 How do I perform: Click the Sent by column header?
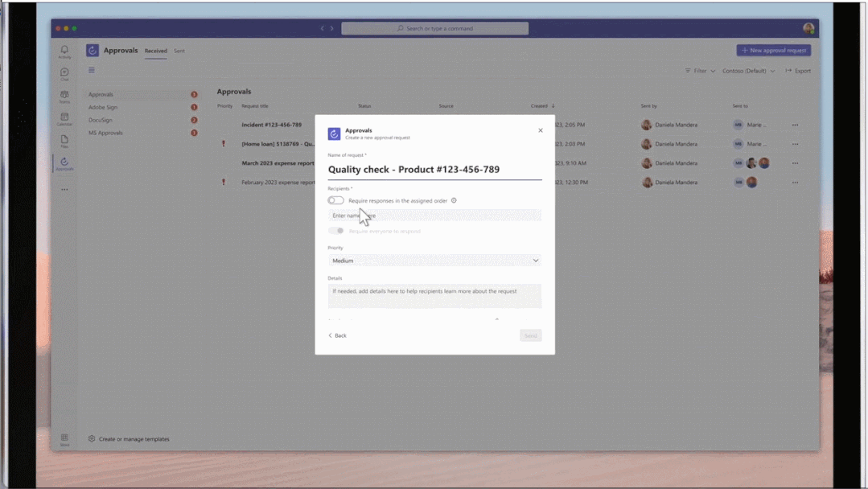pos(648,105)
